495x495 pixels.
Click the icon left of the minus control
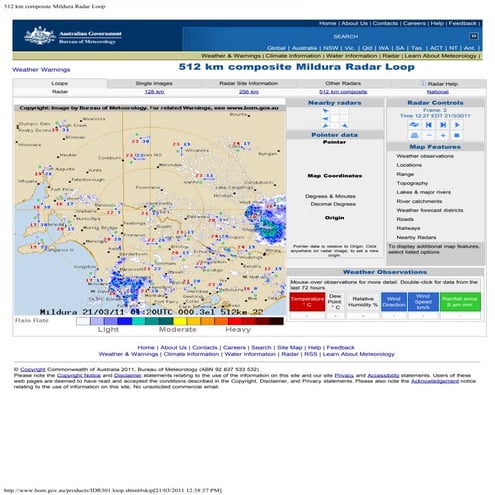click(414, 135)
